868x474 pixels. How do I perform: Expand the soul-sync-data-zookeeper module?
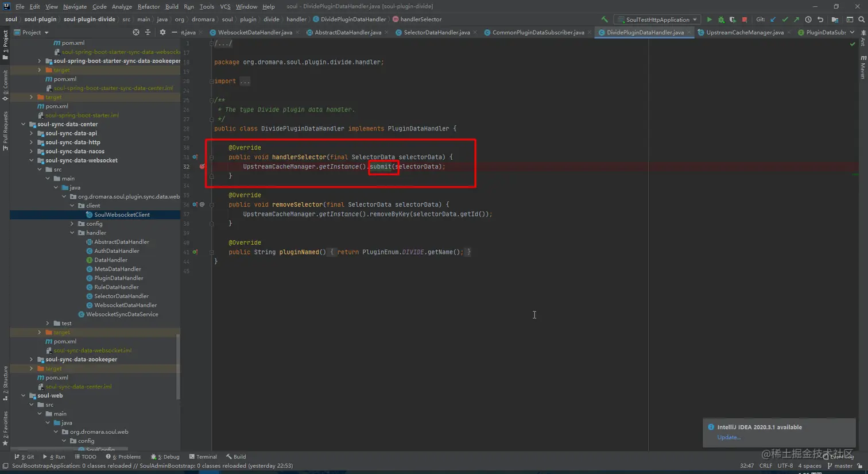[x=32, y=360]
